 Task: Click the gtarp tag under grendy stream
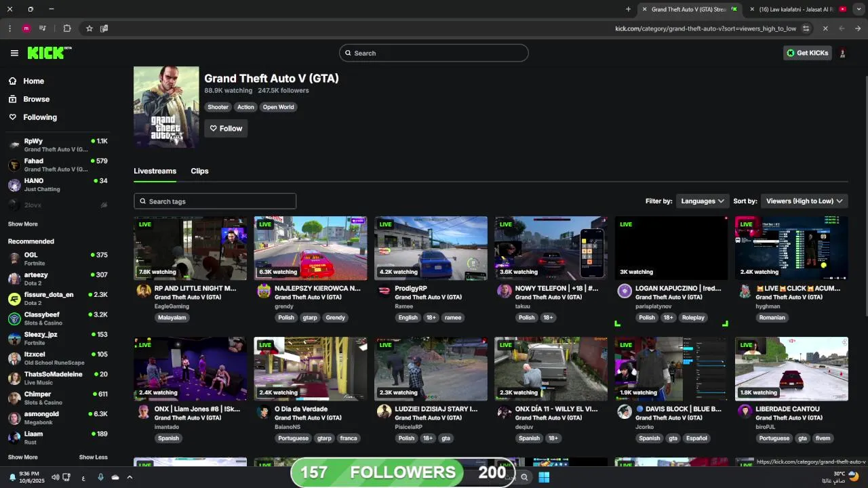coord(310,318)
